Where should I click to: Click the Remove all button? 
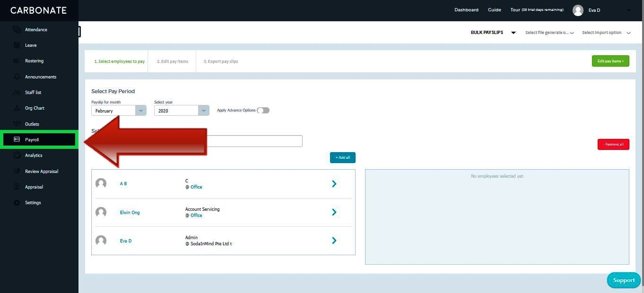coord(613,144)
